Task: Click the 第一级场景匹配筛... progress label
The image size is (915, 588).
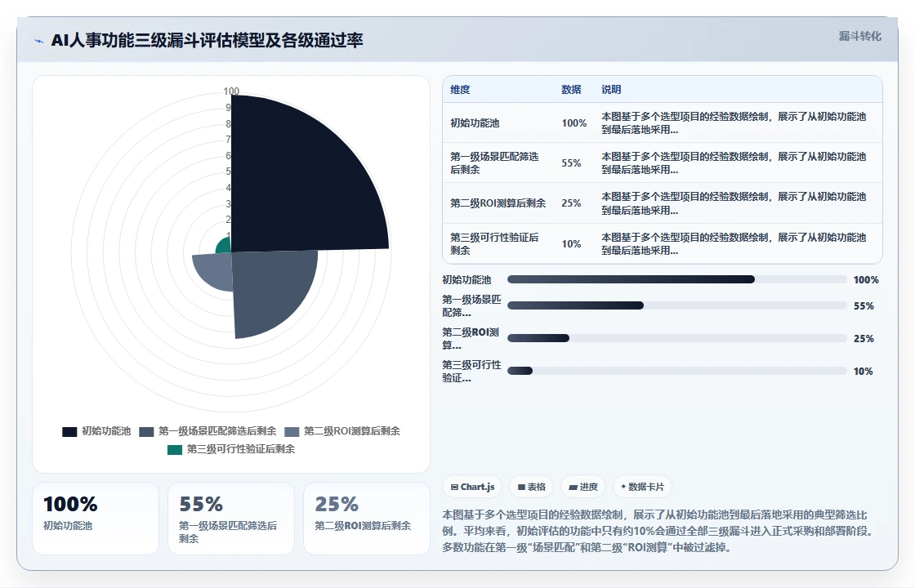Action: pos(471,305)
